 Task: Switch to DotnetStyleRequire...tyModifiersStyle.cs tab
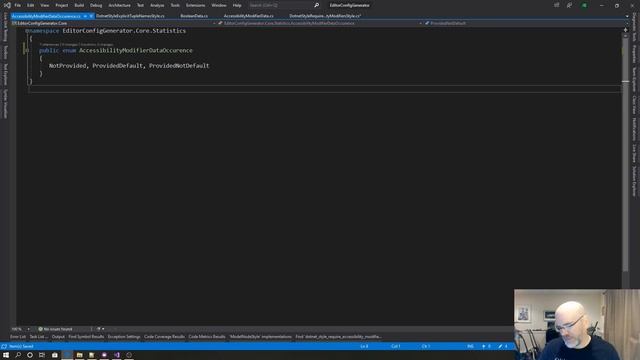[x=325, y=16]
